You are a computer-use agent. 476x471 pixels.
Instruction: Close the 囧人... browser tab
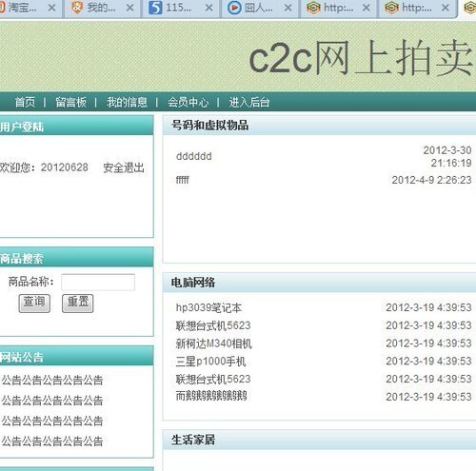(288, 8)
